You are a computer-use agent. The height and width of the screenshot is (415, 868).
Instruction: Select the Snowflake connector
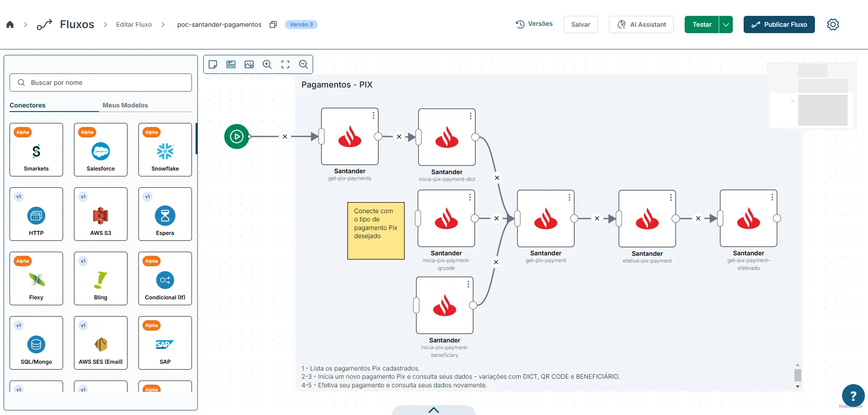[x=165, y=150]
